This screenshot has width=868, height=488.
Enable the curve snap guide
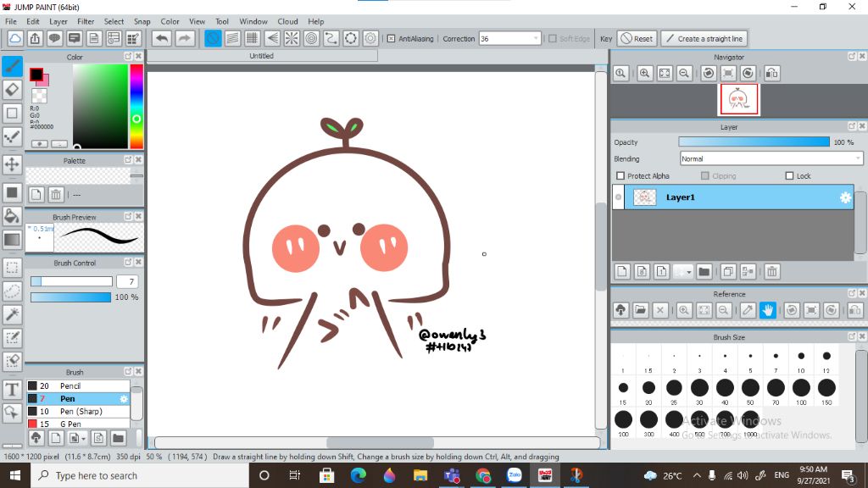[331, 39]
